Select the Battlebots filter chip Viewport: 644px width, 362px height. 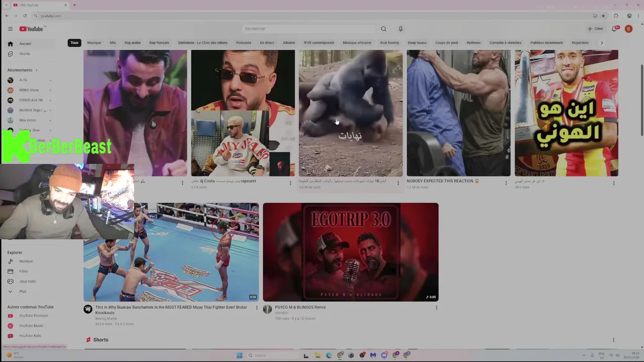203,43
